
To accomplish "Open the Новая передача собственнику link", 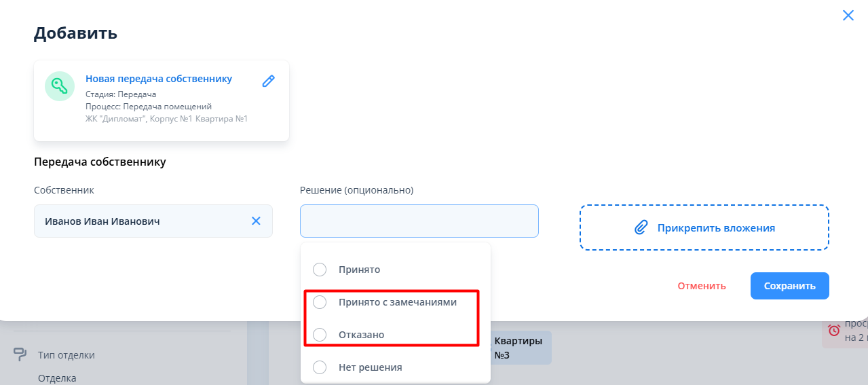I will tap(159, 79).
